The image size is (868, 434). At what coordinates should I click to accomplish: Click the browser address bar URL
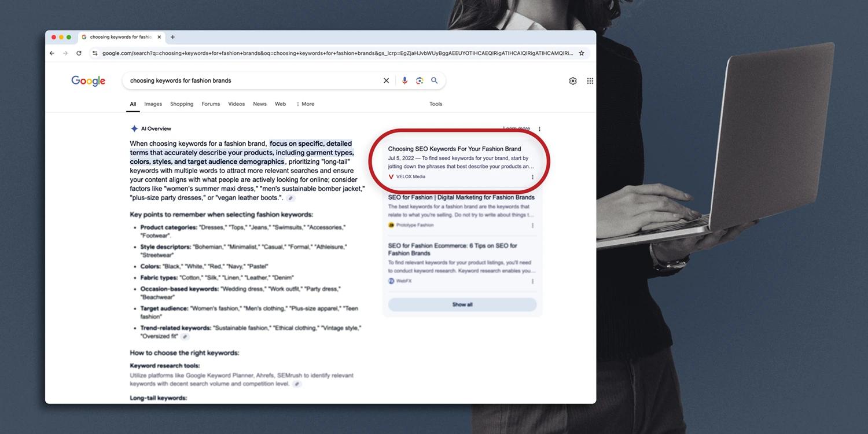pyautogui.click(x=337, y=53)
